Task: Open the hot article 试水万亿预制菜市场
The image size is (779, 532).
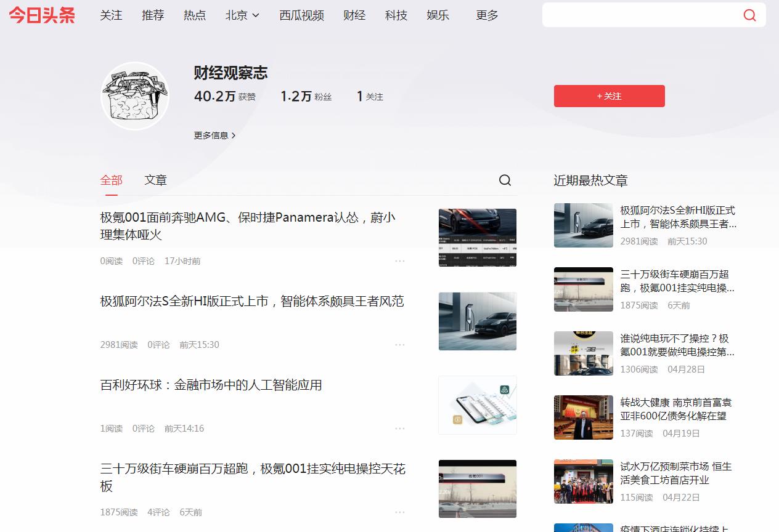Action: (676, 474)
